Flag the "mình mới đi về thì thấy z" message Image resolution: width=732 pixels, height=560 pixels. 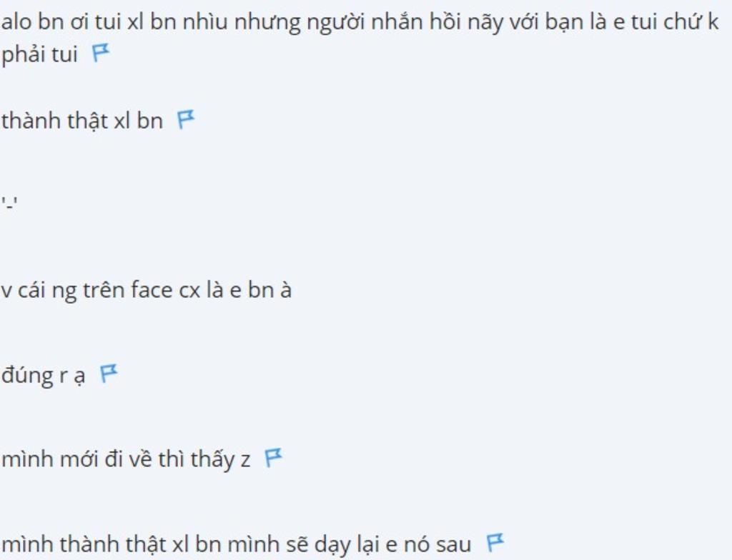pos(274,458)
